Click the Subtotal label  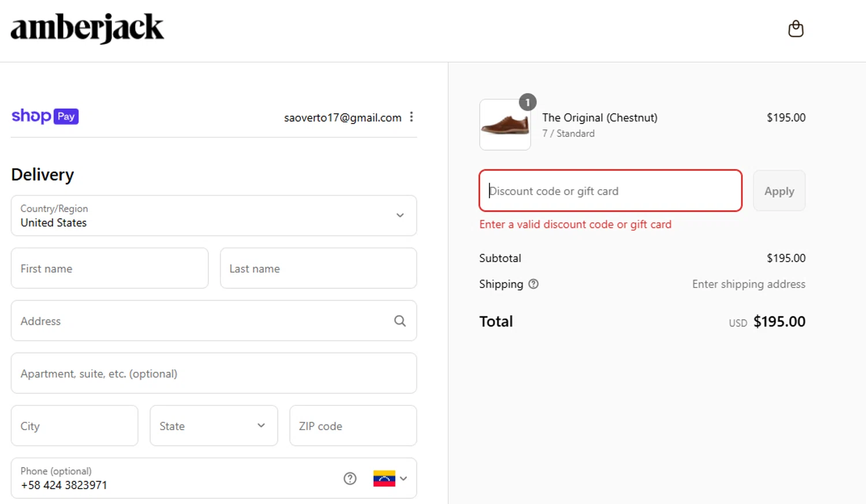click(x=500, y=258)
